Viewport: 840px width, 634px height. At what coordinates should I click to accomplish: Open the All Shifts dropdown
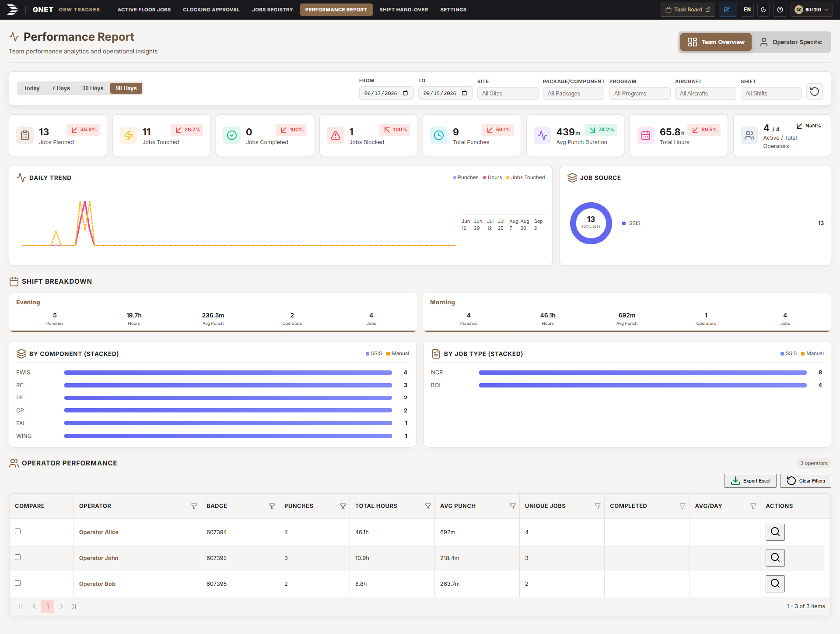(x=771, y=93)
